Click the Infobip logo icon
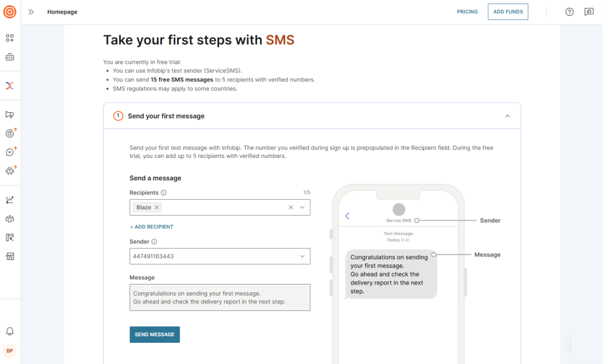The width and height of the screenshot is (603, 364). pos(9,12)
